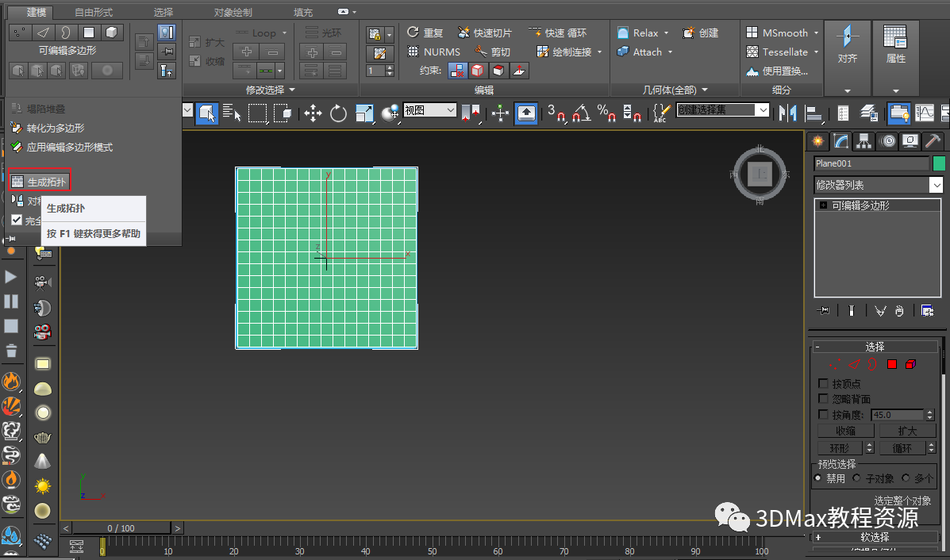Select the Disabled preview radio button

[818, 478]
